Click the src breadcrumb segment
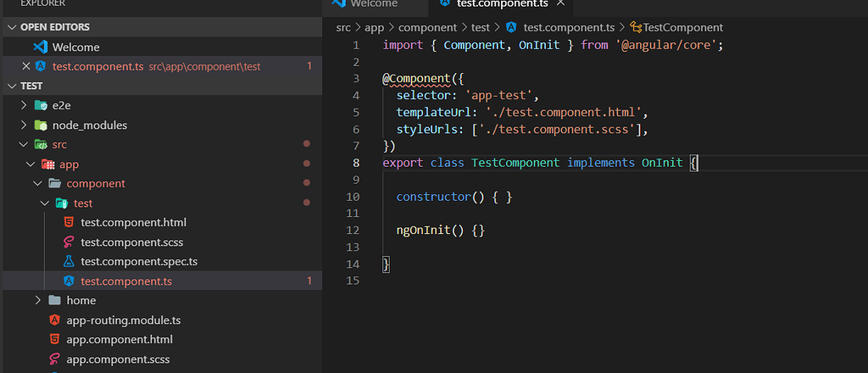The height and width of the screenshot is (373, 868). (x=343, y=27)
